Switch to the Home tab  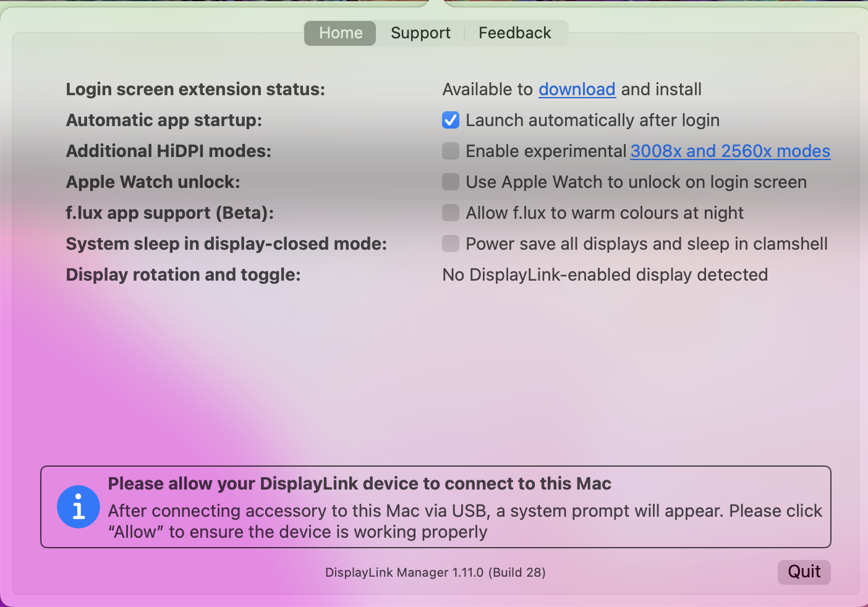coord(340,33)
